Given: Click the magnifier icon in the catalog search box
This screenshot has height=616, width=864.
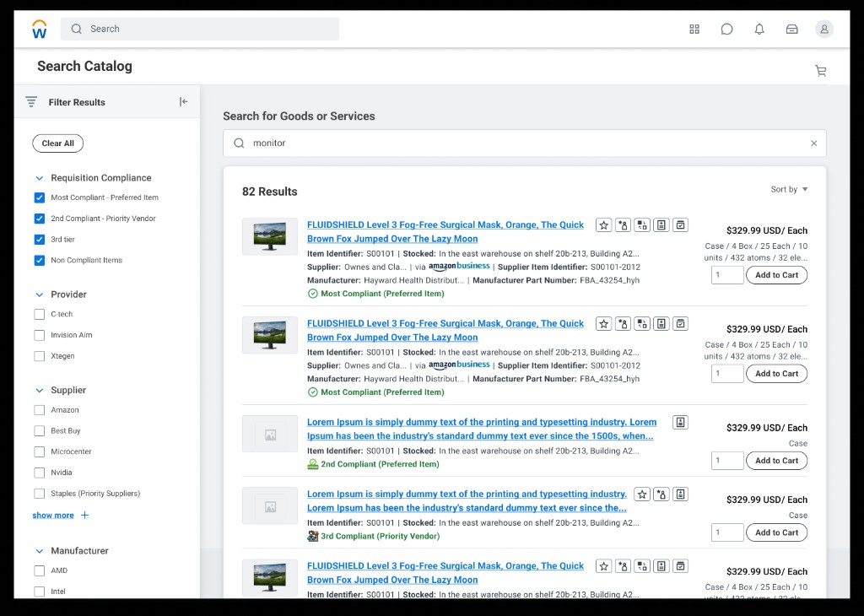Looking at the screenshot, I should click(x=239, y=143).
